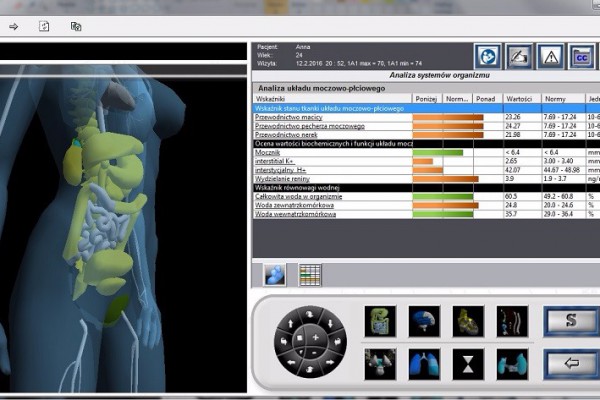The height and width of the screenshot is (400, 600).
Task: Click the blue circular globe icon
Action: (487, 56)
